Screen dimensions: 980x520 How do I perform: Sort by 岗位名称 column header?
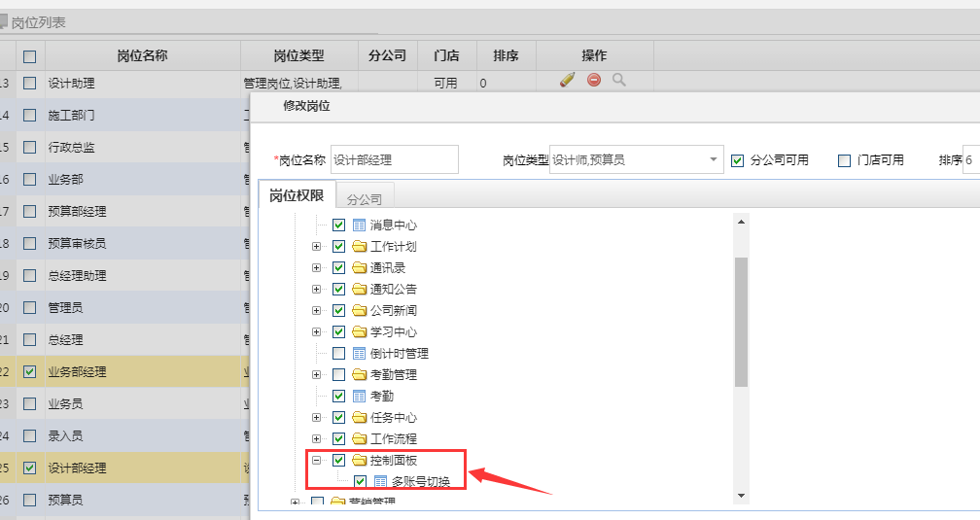pos(142,55)
